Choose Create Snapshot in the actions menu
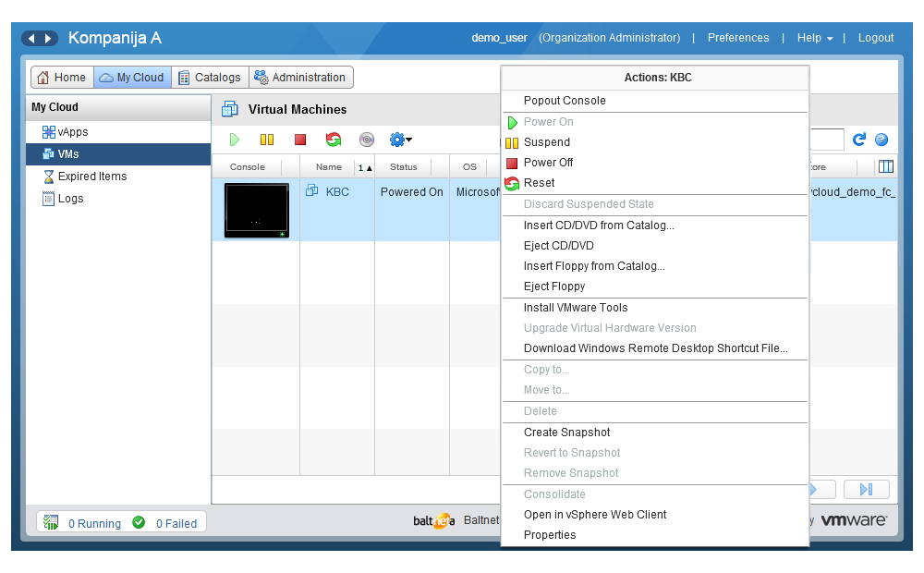This screenshot has width=924, height=573. pos(566,433)
